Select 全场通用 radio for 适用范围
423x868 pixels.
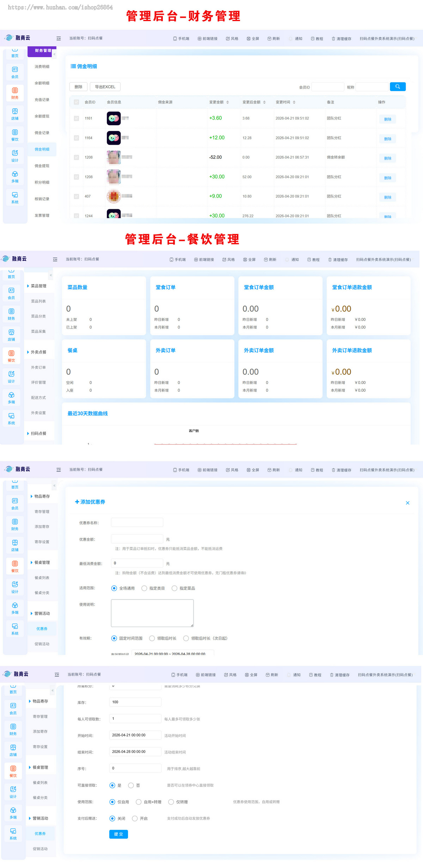[114, 588]
